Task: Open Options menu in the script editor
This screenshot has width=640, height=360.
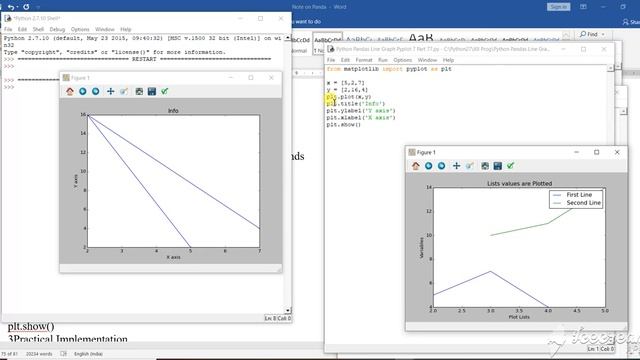Action: point(403,60)
